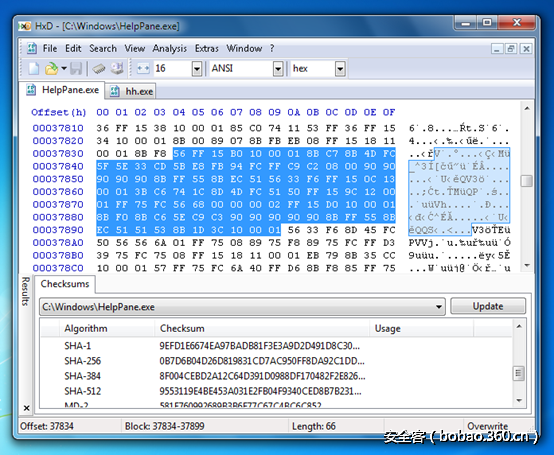Viewport: 554px width, 455px height.
Task: Open the Edit menu
Action: 73,48
